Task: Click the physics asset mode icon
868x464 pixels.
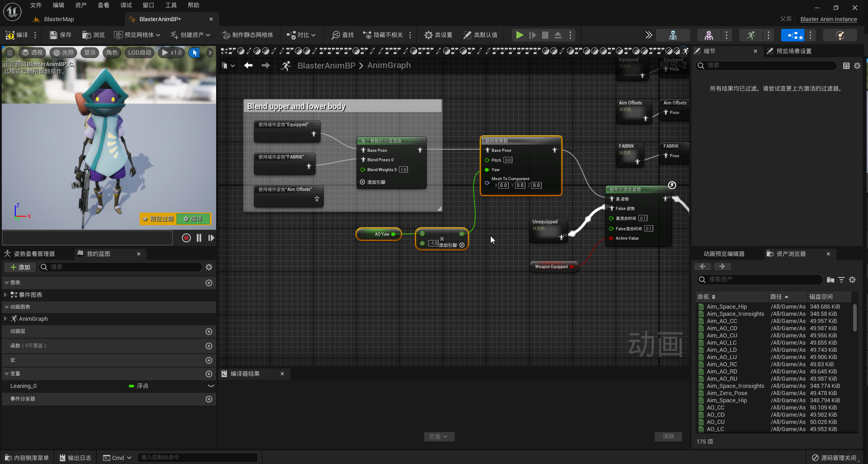Action: tap(840, 35)
